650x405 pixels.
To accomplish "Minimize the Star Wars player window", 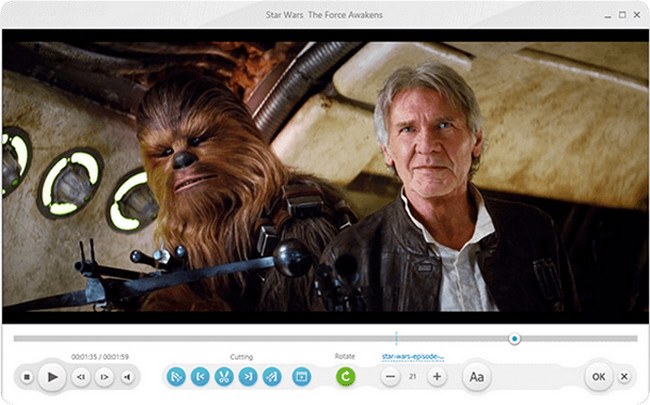I will click(x=608, y=15).
